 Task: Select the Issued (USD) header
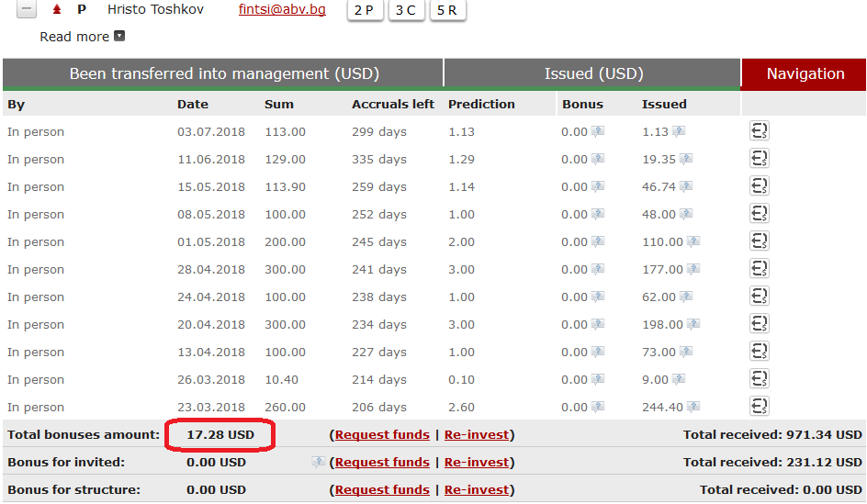(x=592, y=74)
